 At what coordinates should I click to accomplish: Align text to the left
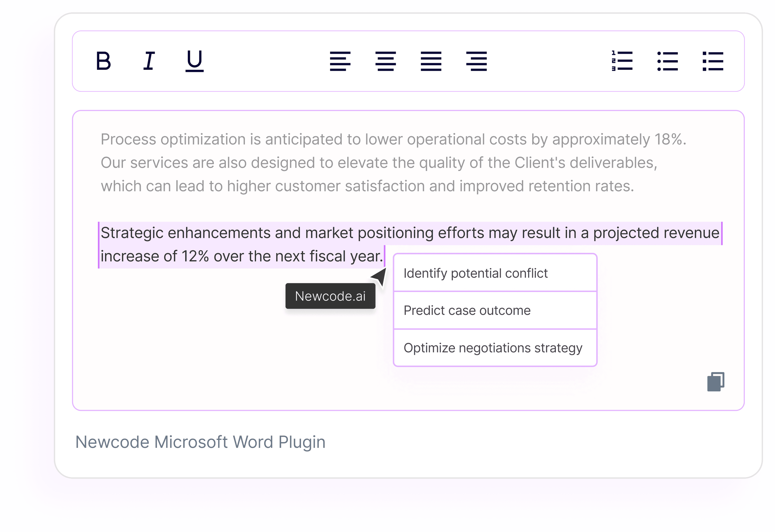tap(340, 61)
